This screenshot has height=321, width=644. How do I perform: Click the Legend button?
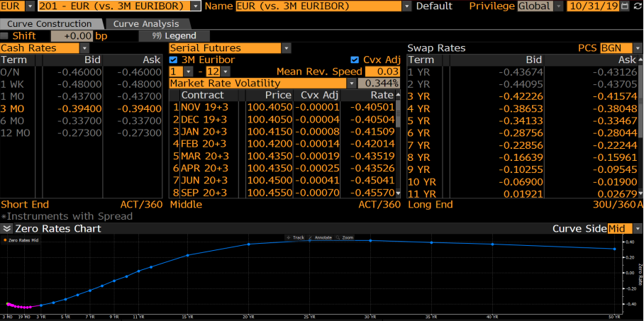174,35
